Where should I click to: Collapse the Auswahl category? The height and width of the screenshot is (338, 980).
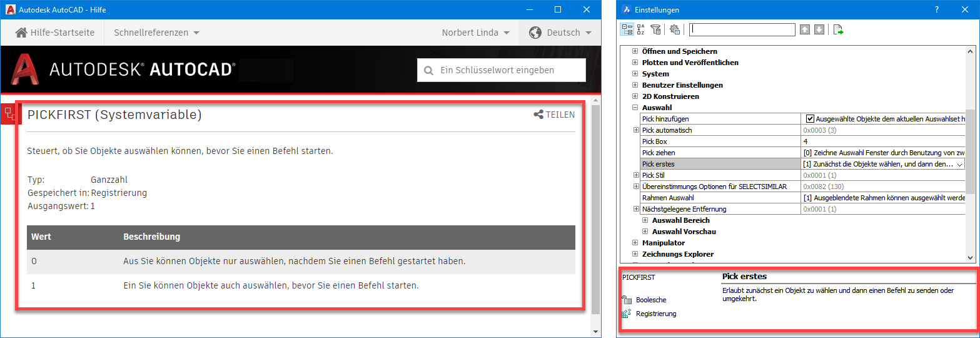(635, 108)
